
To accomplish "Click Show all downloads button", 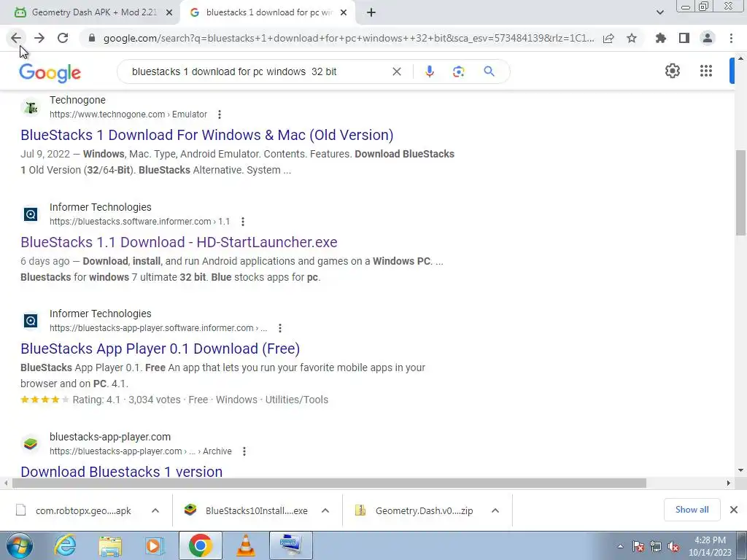I will [x=692, y=510].
